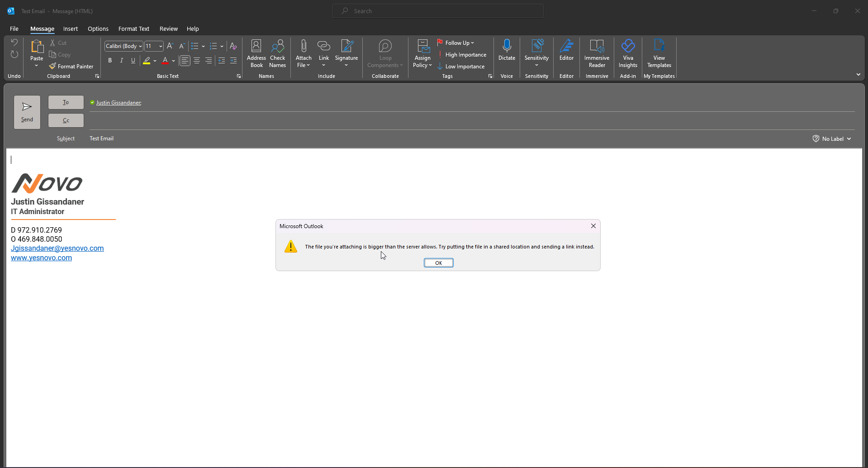Image resolution: width=868 pixels, height=468 pixels.
Task: Switch to the Format Text tab
Action: click(134, 29)
